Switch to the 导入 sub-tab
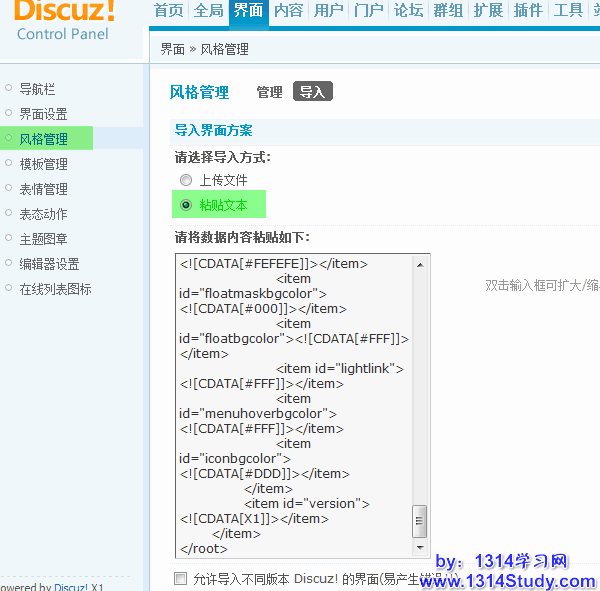 (312, 92)
